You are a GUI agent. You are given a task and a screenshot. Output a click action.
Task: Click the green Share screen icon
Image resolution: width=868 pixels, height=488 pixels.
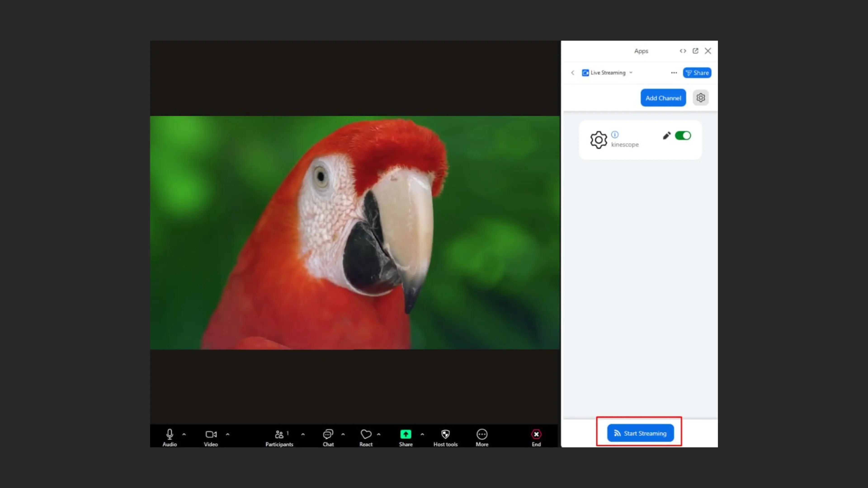pos(406,434)
